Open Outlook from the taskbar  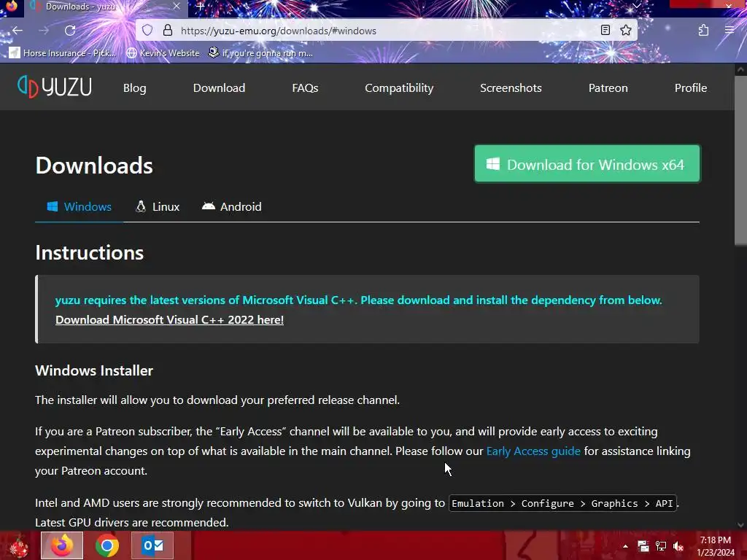pos(152,545)
